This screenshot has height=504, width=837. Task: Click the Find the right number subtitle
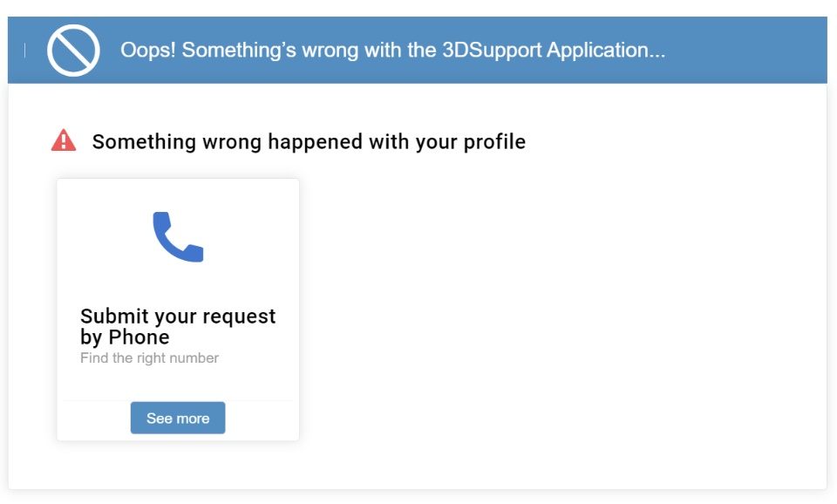[149, 358]
